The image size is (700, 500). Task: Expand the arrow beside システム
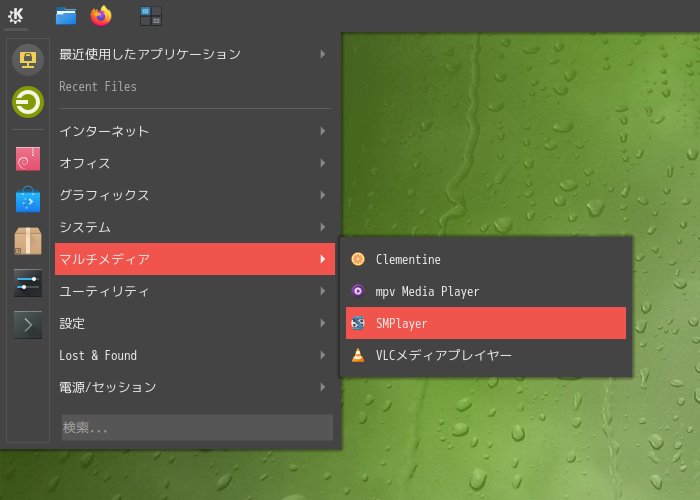323,227
